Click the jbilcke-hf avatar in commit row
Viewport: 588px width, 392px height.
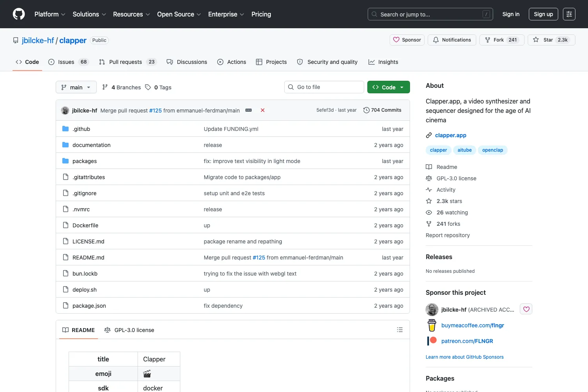pyautogui.click(x=65, y=111)
